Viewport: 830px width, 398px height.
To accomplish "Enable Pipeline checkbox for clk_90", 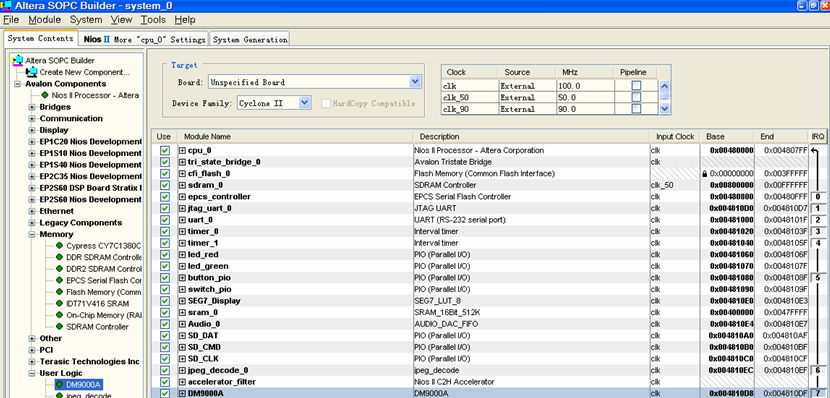I will [x=636, y=109].
